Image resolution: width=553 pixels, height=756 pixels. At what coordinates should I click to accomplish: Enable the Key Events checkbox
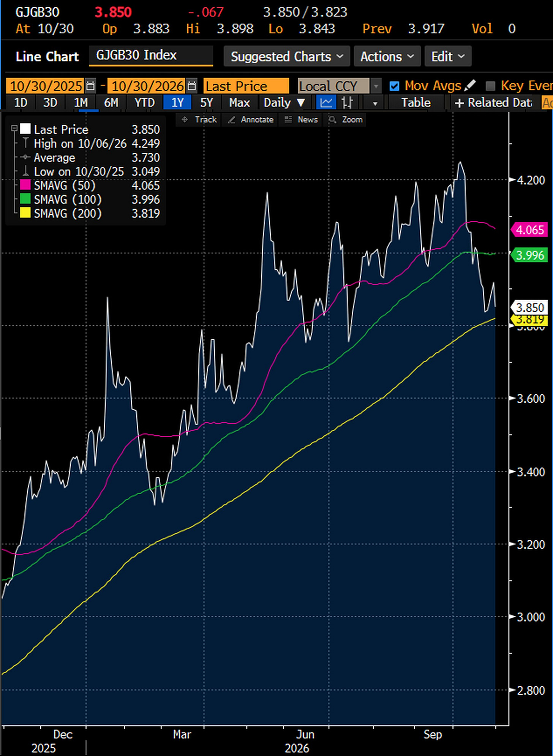490,86
